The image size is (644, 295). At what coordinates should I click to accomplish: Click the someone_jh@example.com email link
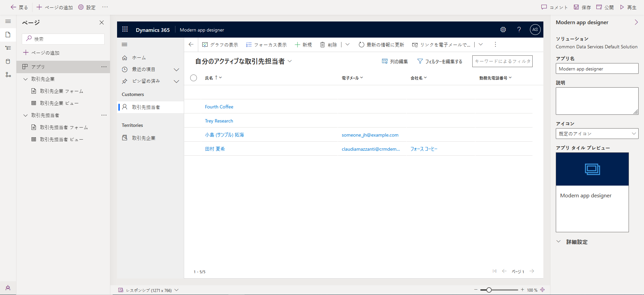pyautogui.click(x=370, y=135)
